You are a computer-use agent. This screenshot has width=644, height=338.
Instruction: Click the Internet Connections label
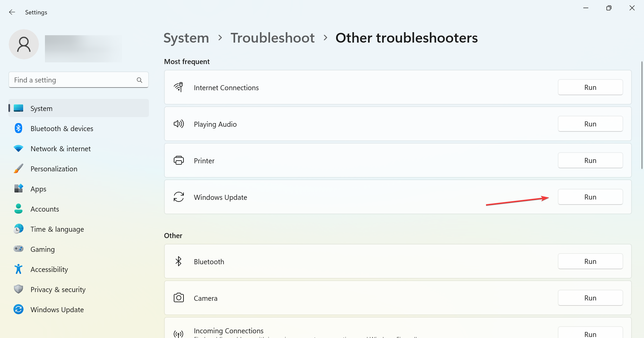tap(226, 88)
